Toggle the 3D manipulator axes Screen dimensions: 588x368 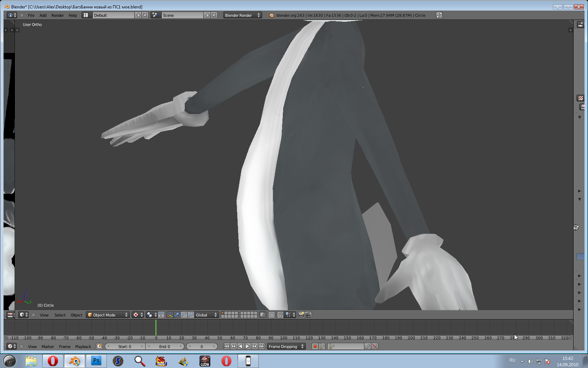pos(170,315)
